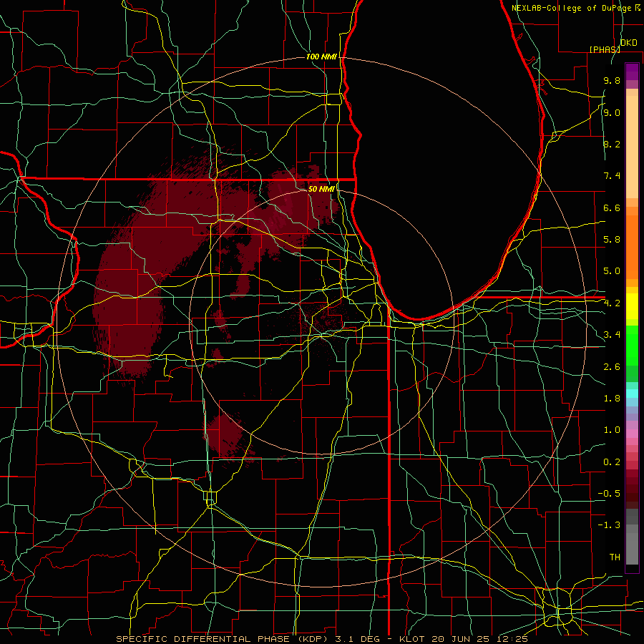Click the 8.2 legend value
644x644 pixels.
click(x=612, y=144)
